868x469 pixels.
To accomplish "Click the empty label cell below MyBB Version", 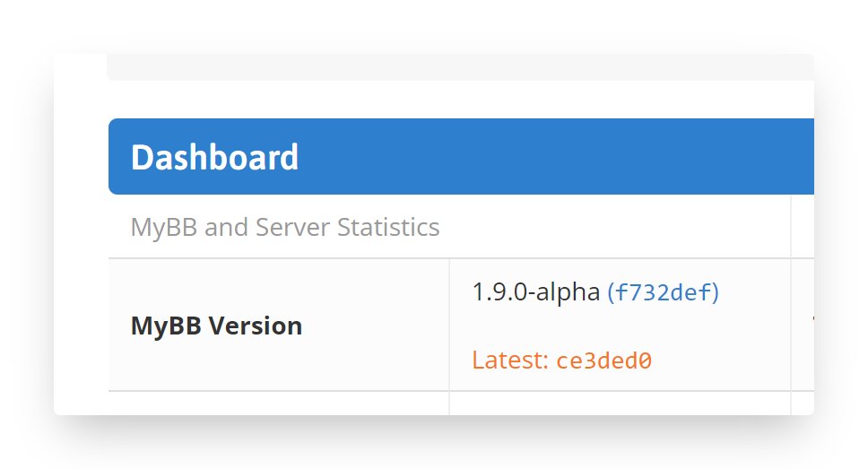I will (x=278, y=404).
